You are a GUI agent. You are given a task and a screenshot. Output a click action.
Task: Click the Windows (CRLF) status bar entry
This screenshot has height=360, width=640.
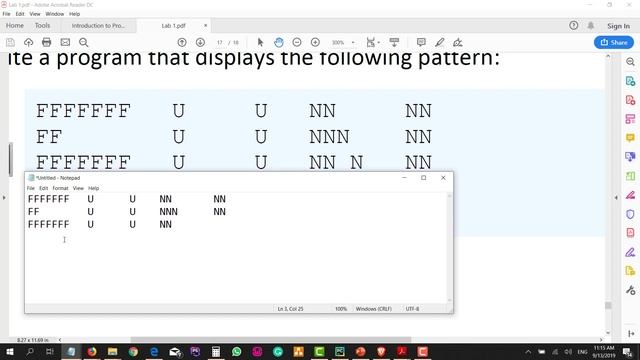coord(373,309)
